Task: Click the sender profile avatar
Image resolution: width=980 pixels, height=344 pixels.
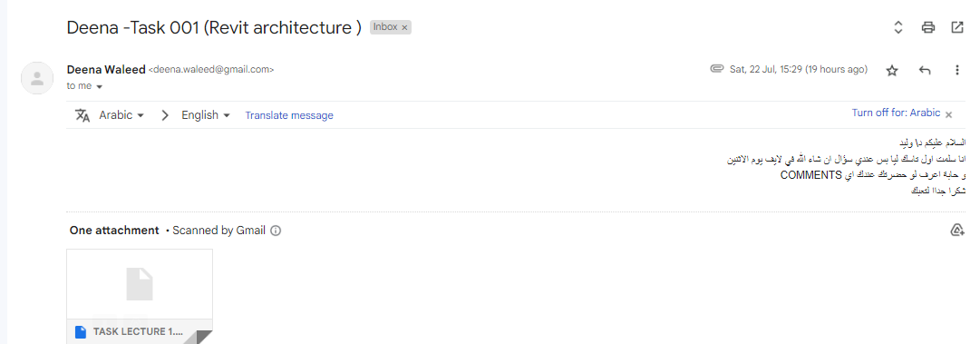Action: pyautogui.click(x=37, y=78)
